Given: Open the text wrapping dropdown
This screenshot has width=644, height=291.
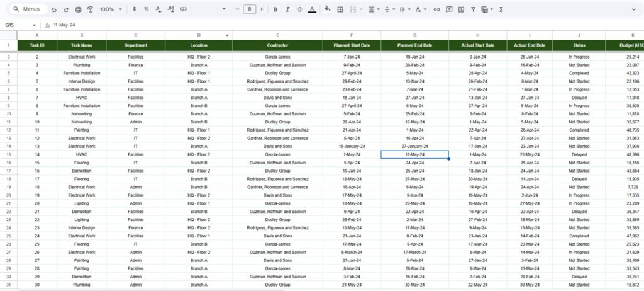Looking at the screenshot, I should [x=405, y=9].
